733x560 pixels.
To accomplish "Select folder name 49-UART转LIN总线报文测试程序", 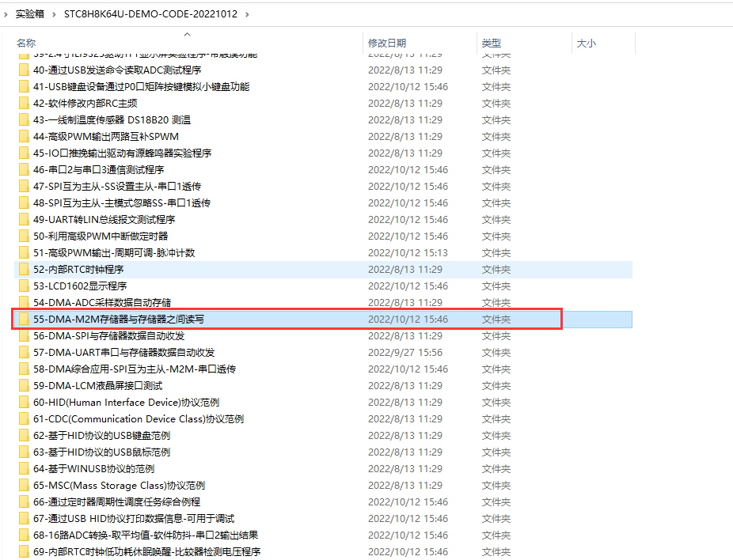I will (x=104, y=220).
